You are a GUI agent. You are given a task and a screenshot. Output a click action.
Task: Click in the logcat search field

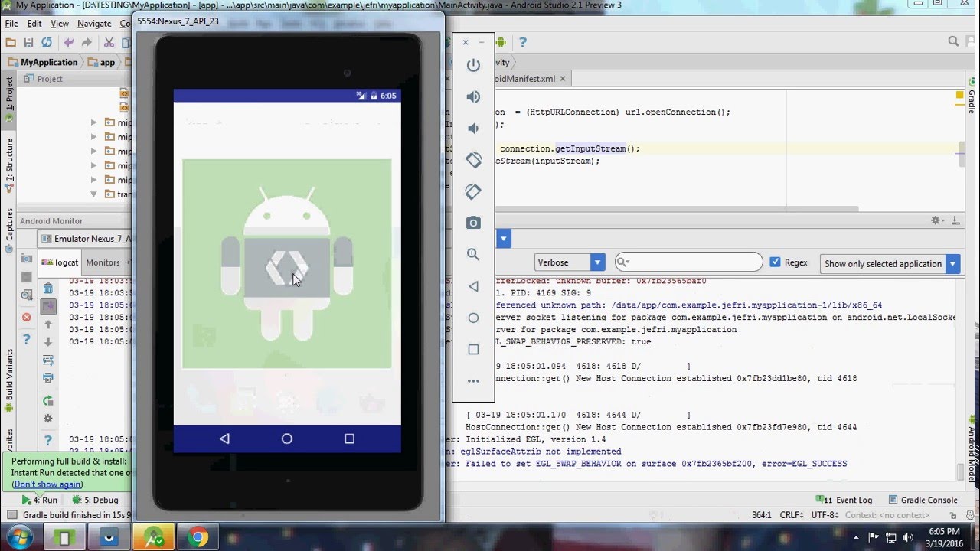(689, 262)
